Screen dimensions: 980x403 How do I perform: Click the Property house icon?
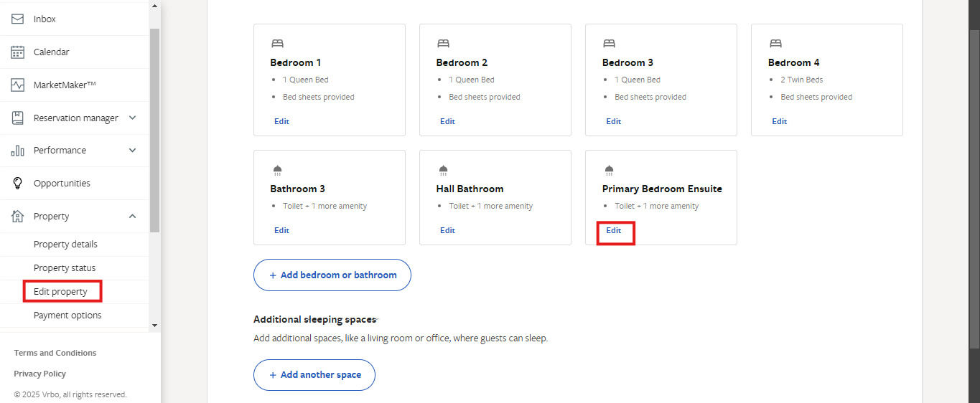(x=18, y=216)
